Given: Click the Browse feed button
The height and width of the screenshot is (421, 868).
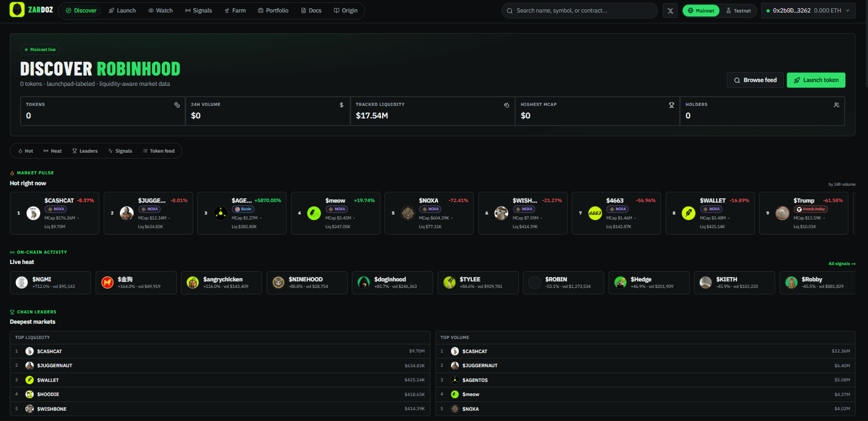Looking at the screenshot, I should point(755,80).
